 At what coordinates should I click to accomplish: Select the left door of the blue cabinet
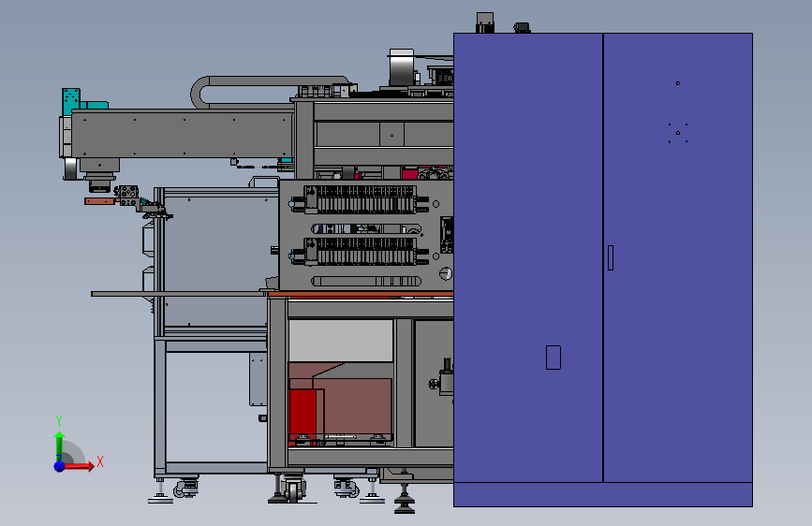pos(528,257)
